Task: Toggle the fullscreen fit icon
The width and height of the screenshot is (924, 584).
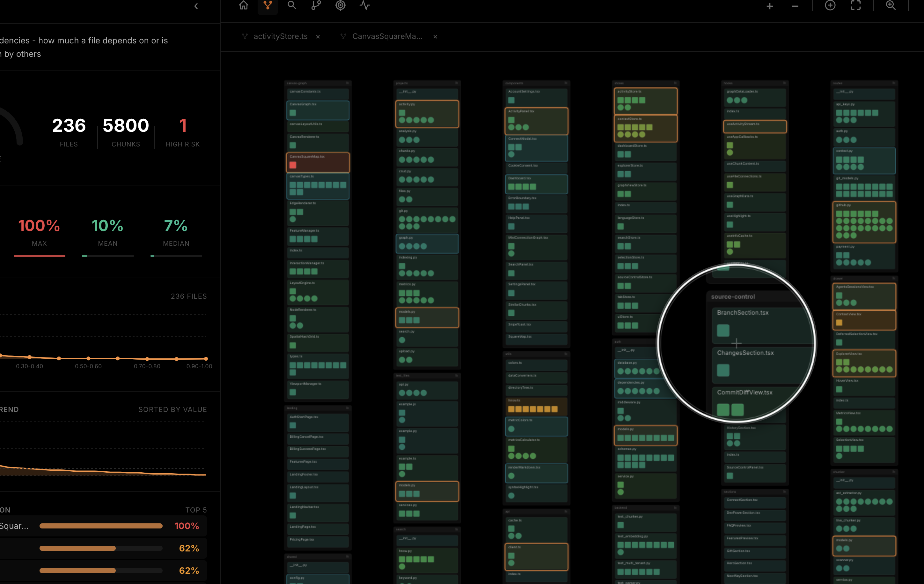Action: coord(856,5)
